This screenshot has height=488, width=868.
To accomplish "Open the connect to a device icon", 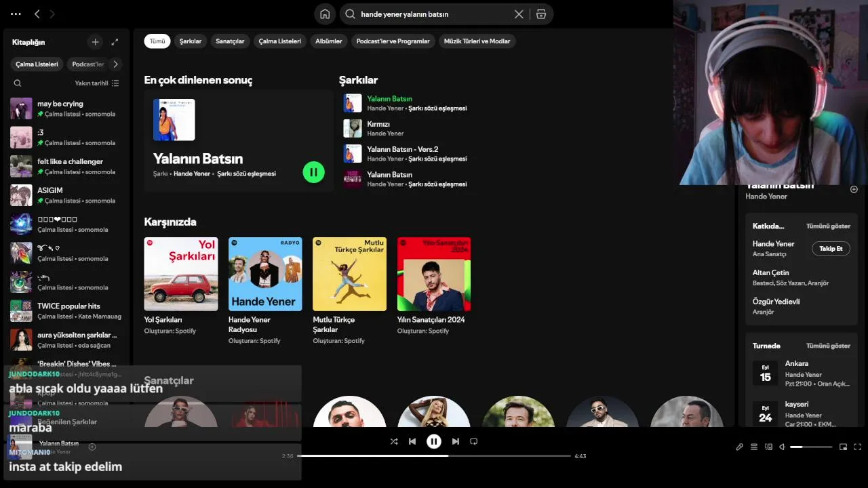I will [768, 447].
